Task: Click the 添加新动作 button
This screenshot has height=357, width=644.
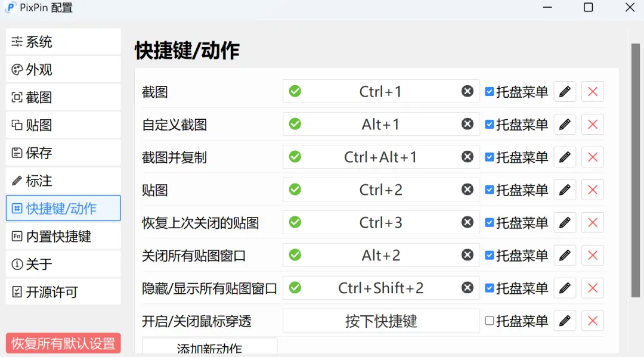Action: 209,347
